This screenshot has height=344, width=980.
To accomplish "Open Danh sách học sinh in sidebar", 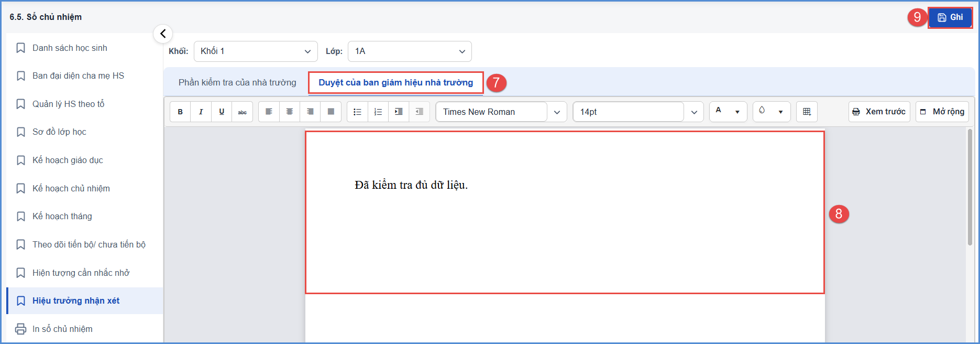I will pyautogui.click(x=85, y=48).
